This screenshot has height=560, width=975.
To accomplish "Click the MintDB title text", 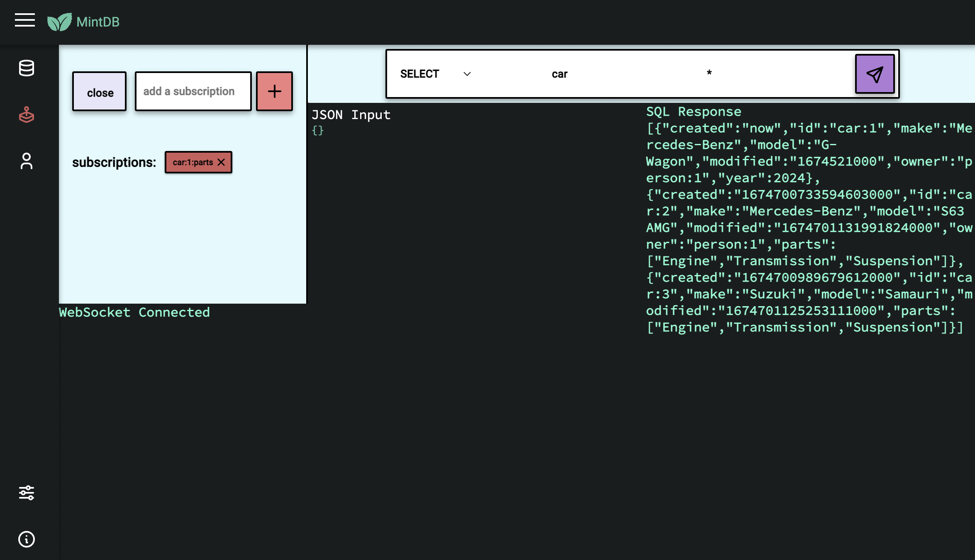I will click(98, 22).
